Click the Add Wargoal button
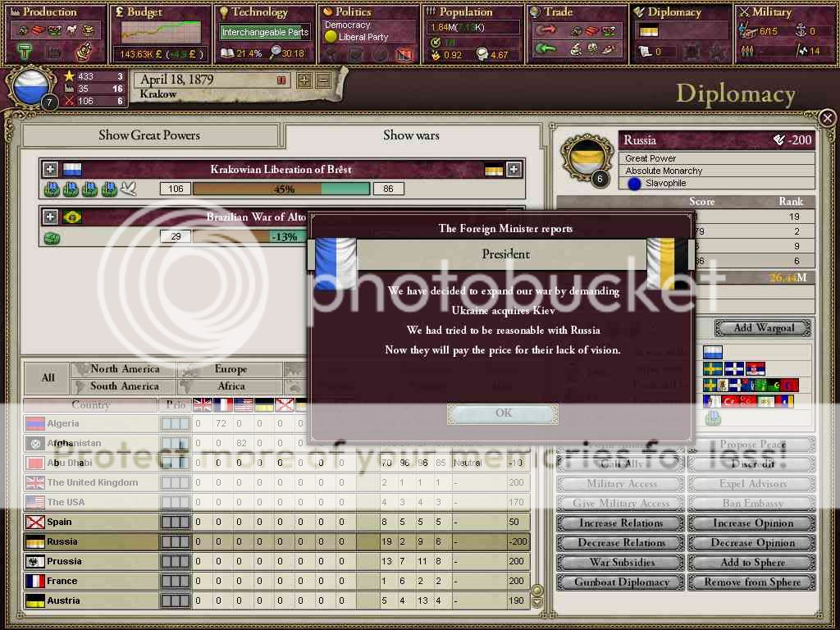This screenshot has width=840, height=630. point(763,328)
